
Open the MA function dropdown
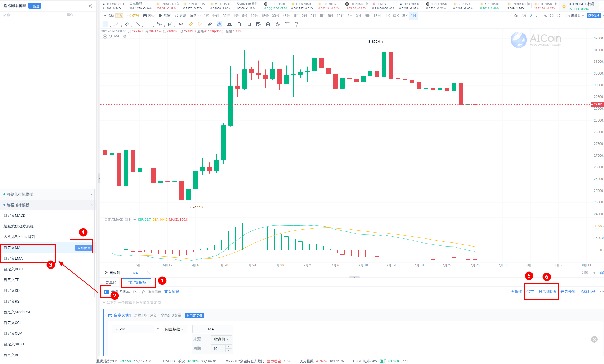click(212, 329)
